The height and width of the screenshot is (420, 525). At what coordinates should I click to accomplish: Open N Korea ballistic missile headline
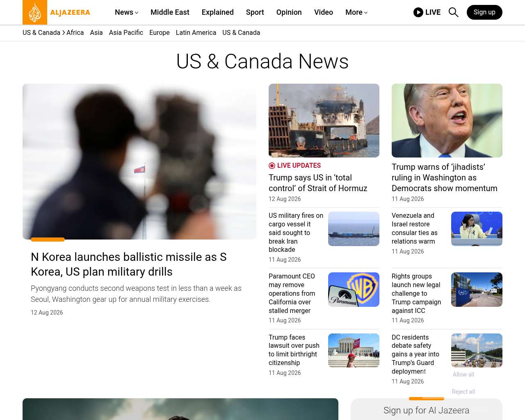coord(129,264)
